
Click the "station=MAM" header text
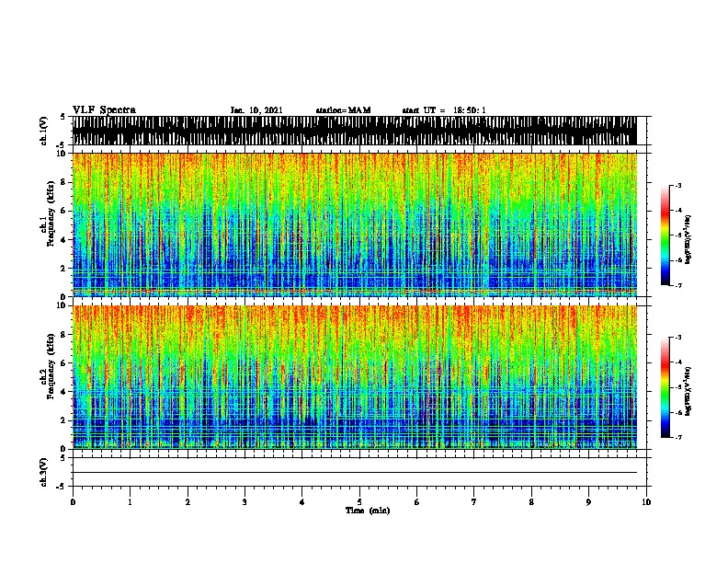[343, 110]
